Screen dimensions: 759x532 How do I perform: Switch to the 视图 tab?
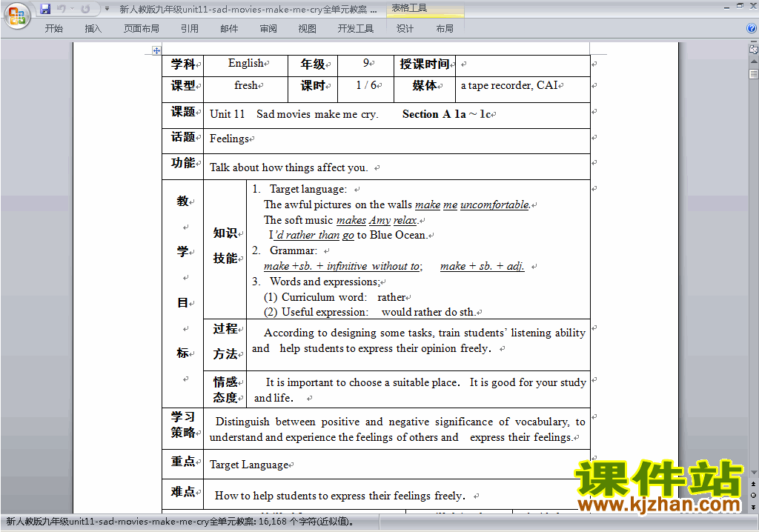tap(307, 29)
